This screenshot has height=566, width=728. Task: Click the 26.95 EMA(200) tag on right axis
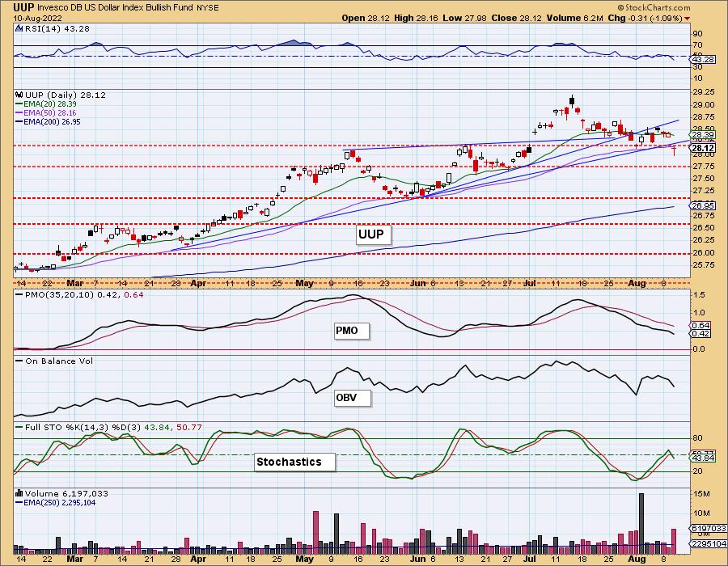[704, 205]
